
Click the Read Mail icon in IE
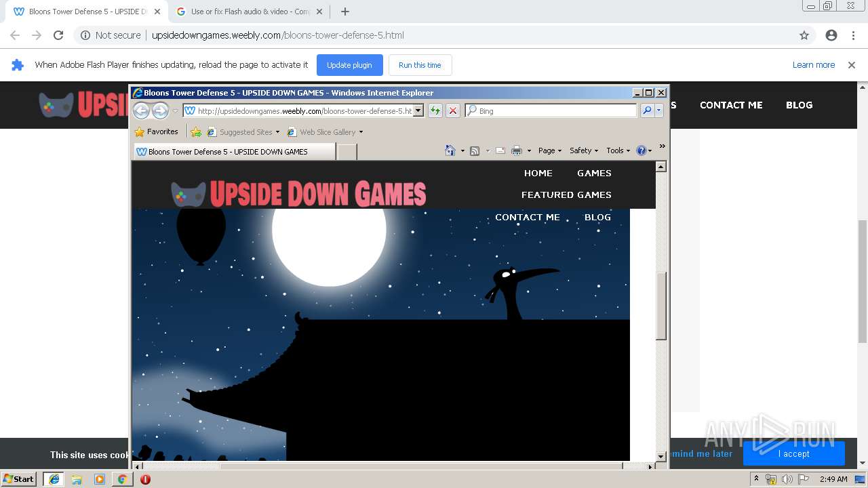tap(500, 150)
